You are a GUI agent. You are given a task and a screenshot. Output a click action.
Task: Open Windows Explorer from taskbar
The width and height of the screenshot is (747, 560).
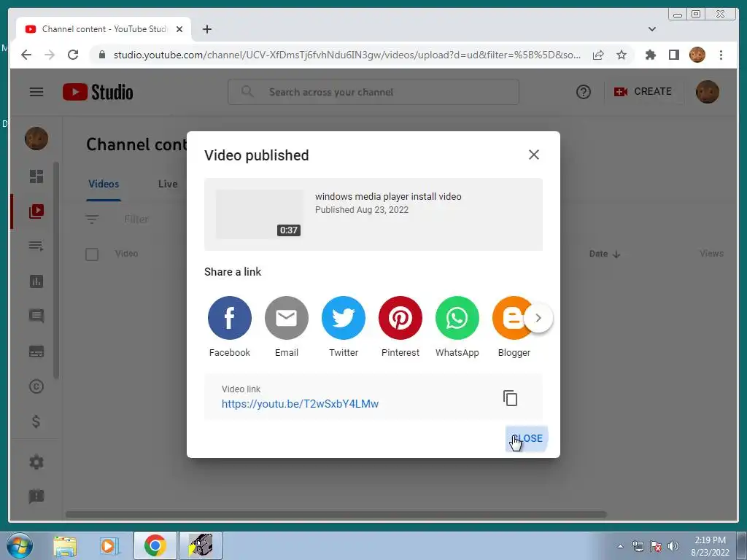click(65, 546)
